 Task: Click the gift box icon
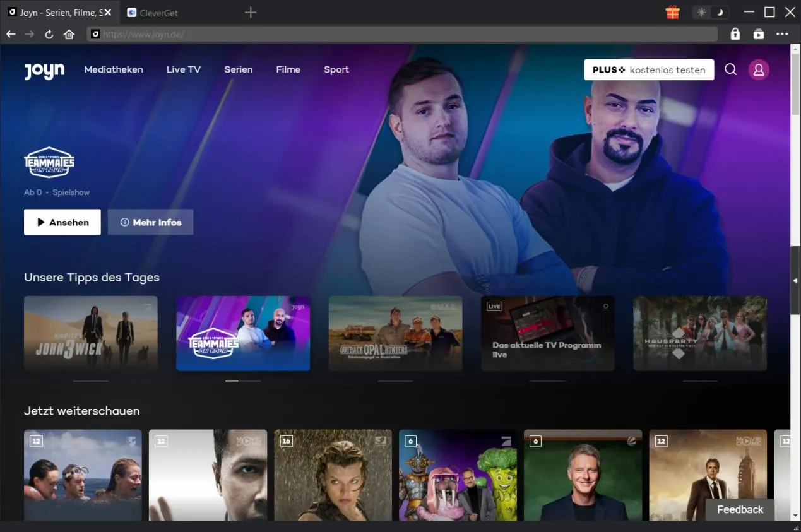(672, 12)
